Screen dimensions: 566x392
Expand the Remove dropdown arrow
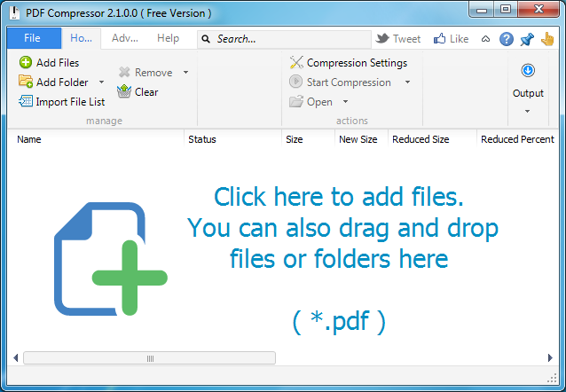click(x=185, y=72)
